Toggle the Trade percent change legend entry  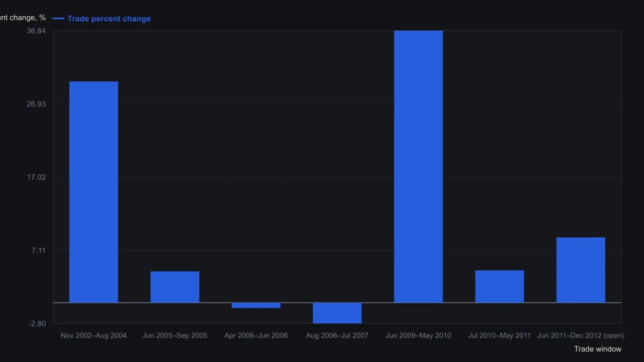(x=101, y=19)
